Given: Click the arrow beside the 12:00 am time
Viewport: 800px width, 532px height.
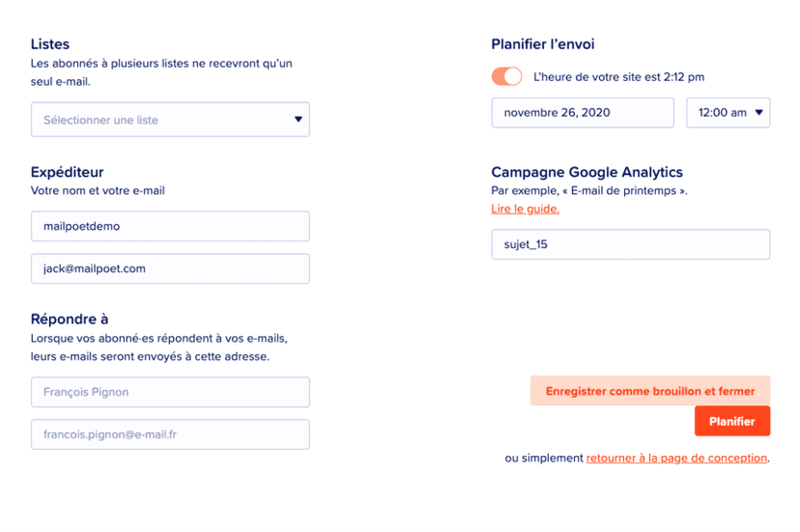Looking at the screenshot, I should tap(759, 112).
